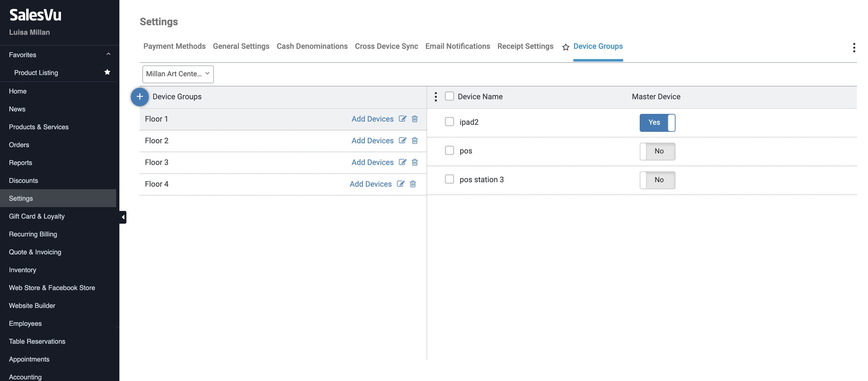Collapse the sidebar with the arrow handle

(123, 217)
